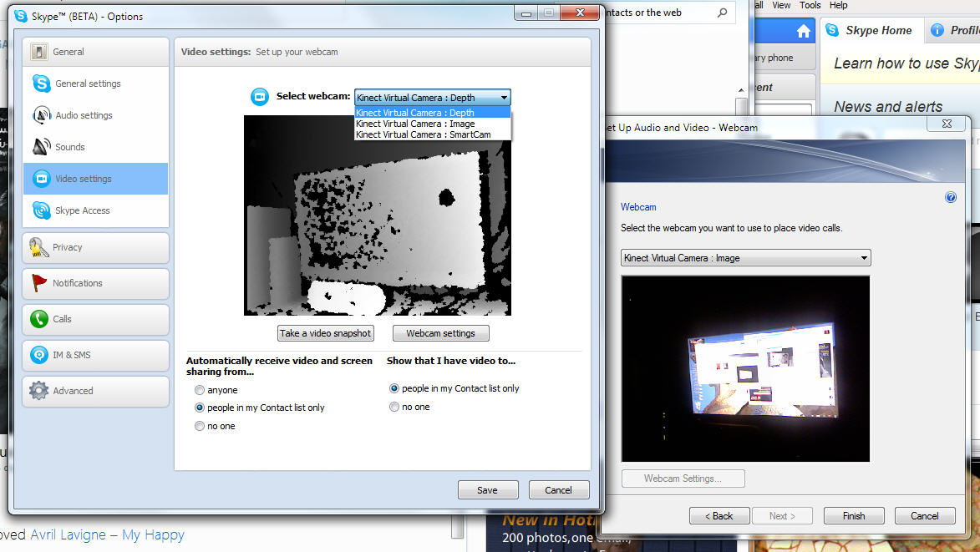Screen dimensions: 980x552
Task: Open the General settings page
Action: 95,83
